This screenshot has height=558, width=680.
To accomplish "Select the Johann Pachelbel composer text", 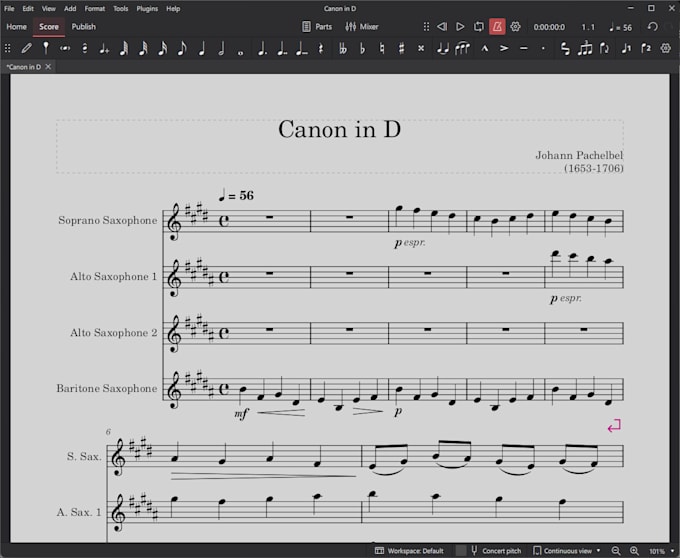I will pyautogui.click(x=579, y=155).
